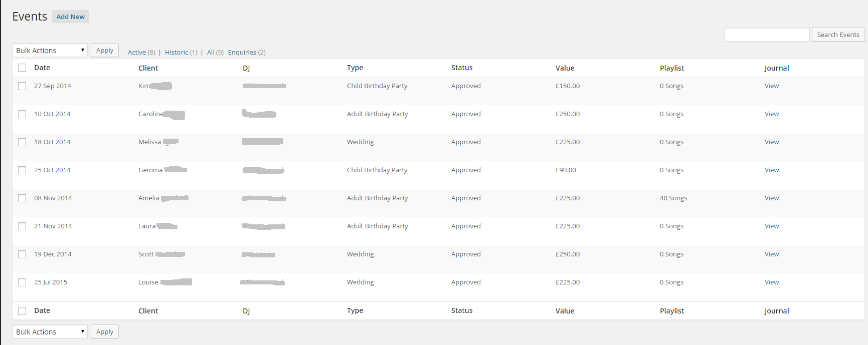Viewport: 868px width, 345px height.
Task: Switch to Historic events filter
Action: click(x=177, y=52)
